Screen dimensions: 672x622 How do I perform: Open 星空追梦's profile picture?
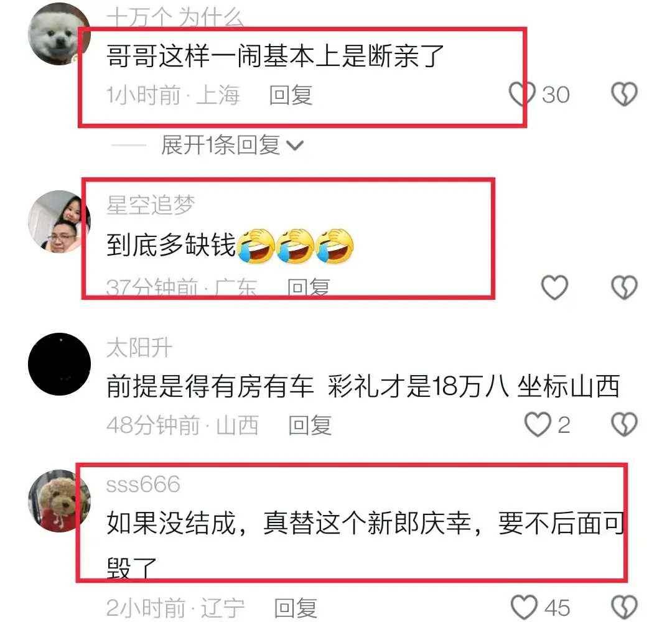pyautogui.click(x=59, y=221)
